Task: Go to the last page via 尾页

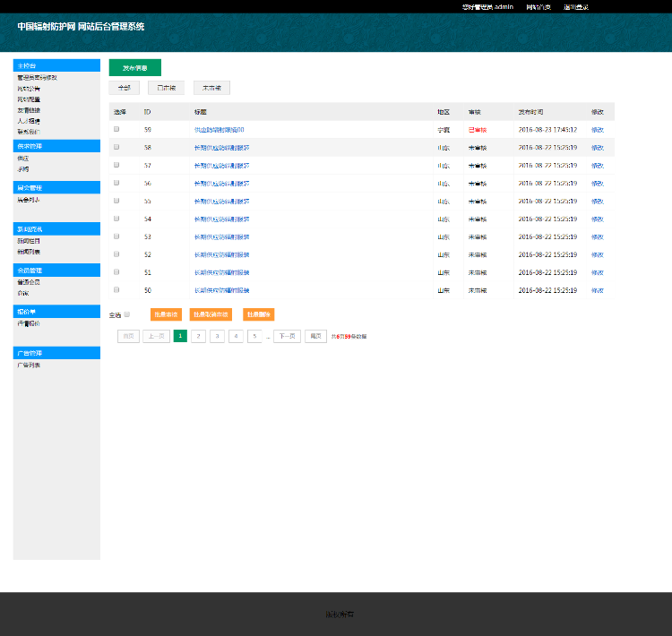Action: (x=315, y=336)
